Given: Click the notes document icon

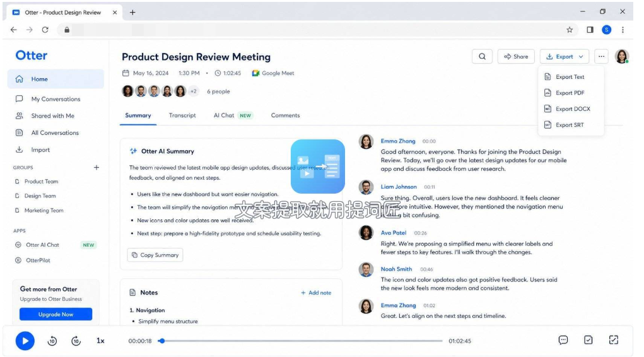Looking at the screenshot, I should [x=132, y=293].
